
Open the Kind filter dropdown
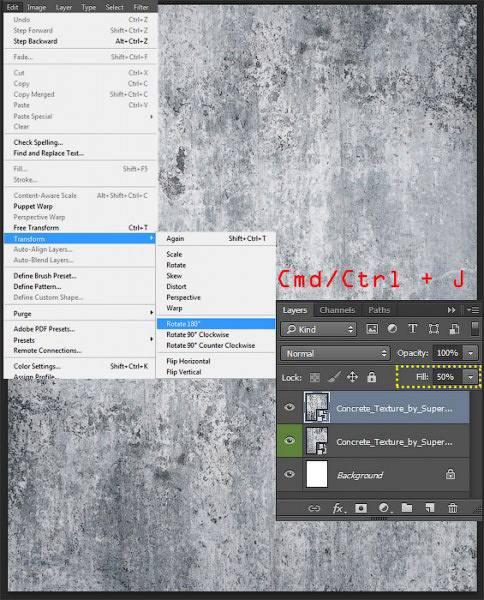[319, 329]
